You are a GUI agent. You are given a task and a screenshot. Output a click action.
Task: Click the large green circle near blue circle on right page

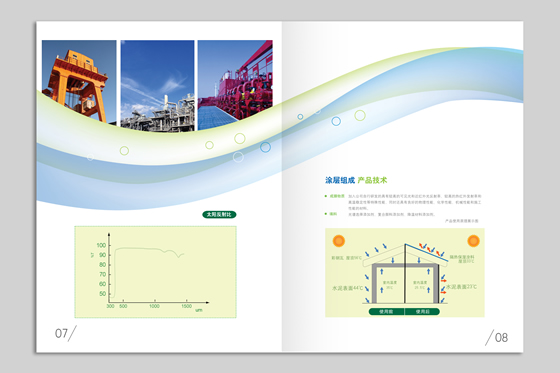pos(360,115)
